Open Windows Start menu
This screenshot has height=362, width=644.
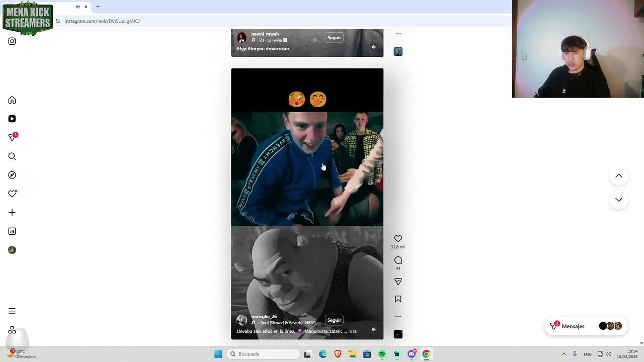[x=218, y=354]
